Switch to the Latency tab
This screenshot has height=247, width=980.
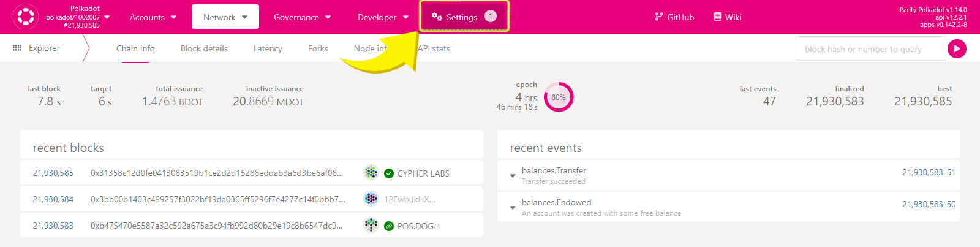pos(268,48)
